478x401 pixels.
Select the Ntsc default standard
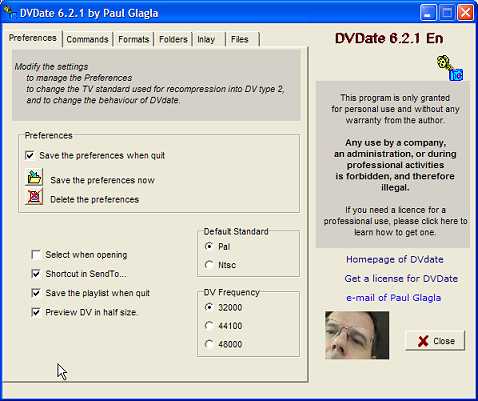point(209,265)
